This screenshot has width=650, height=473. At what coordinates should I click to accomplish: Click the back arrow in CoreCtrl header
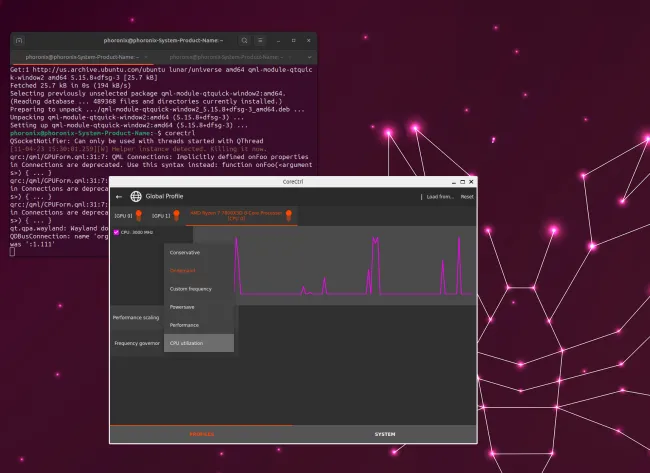tap(120, 196)
